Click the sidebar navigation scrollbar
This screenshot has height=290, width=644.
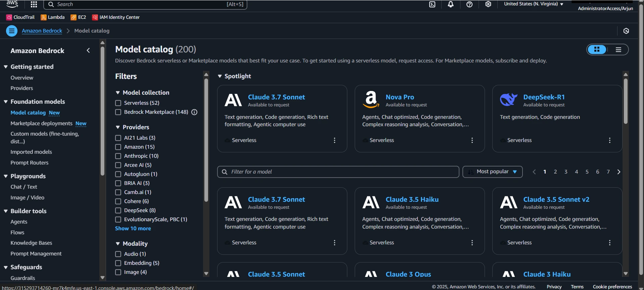(102, 111)
